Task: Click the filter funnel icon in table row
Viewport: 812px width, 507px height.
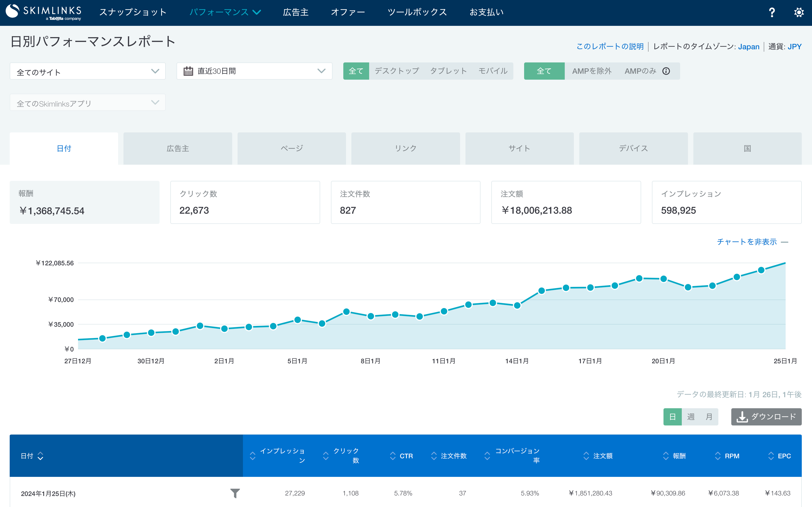Action: tap(235, 494)
